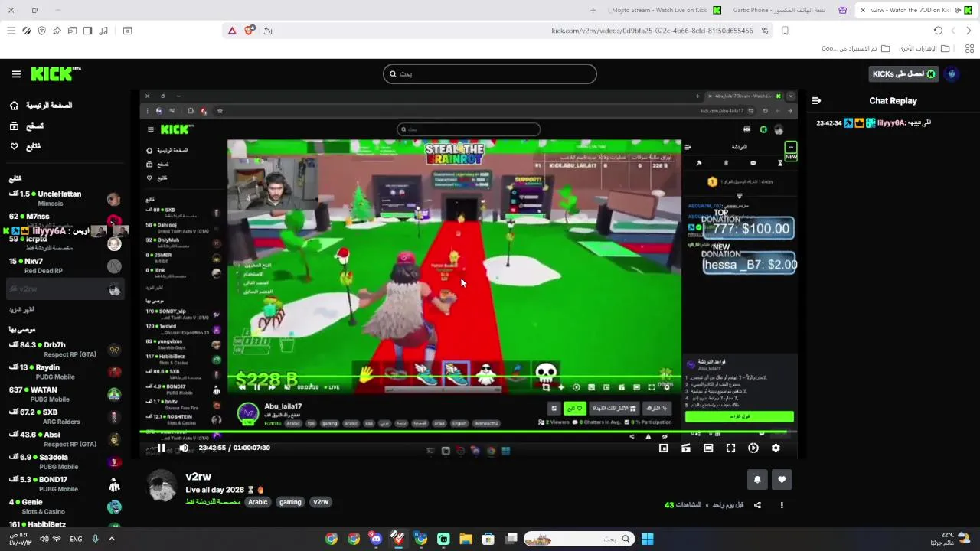
Task: Open the Windows Start menu
Action: pyautogui.click(x=647, y=539)
